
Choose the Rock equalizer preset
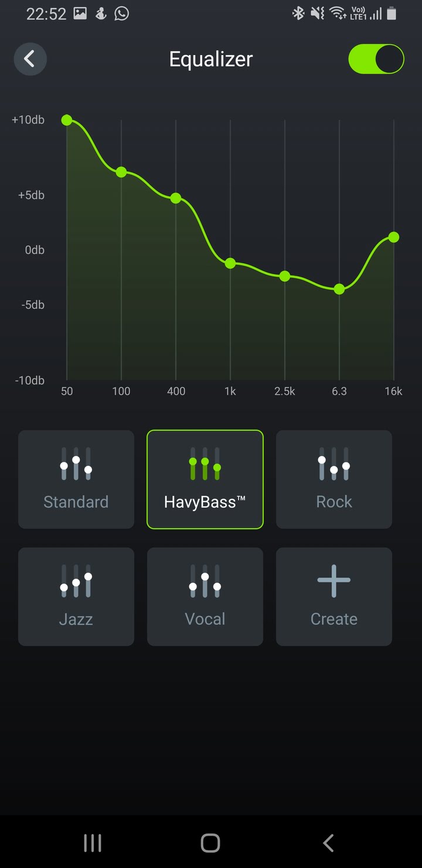tap(334, 479)
